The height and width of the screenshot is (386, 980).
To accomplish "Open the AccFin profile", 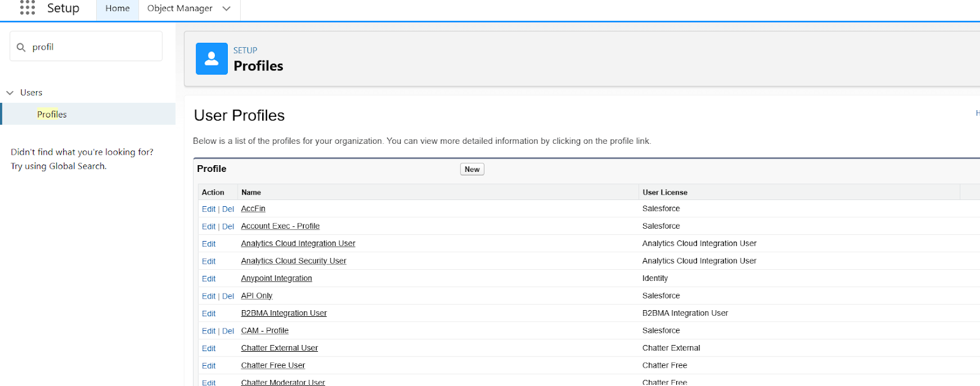I will coord(253,209).
